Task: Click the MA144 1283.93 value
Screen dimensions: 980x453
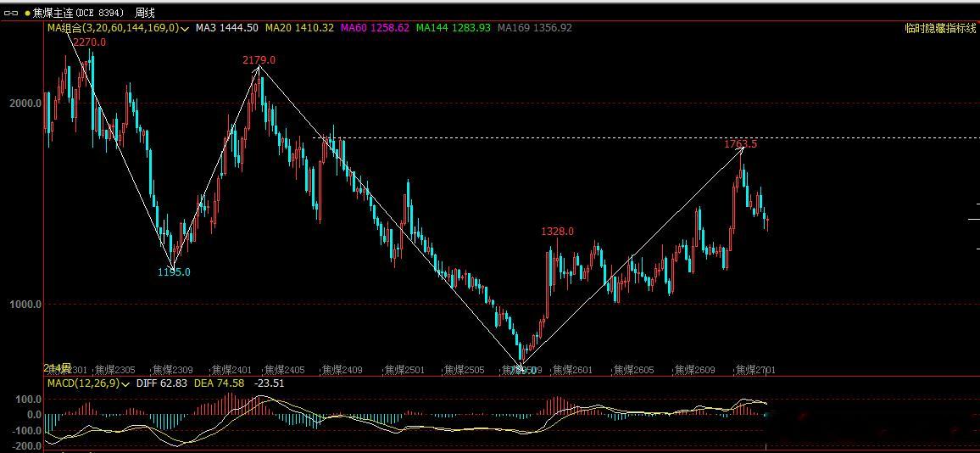Action: (x=454, y=28)
